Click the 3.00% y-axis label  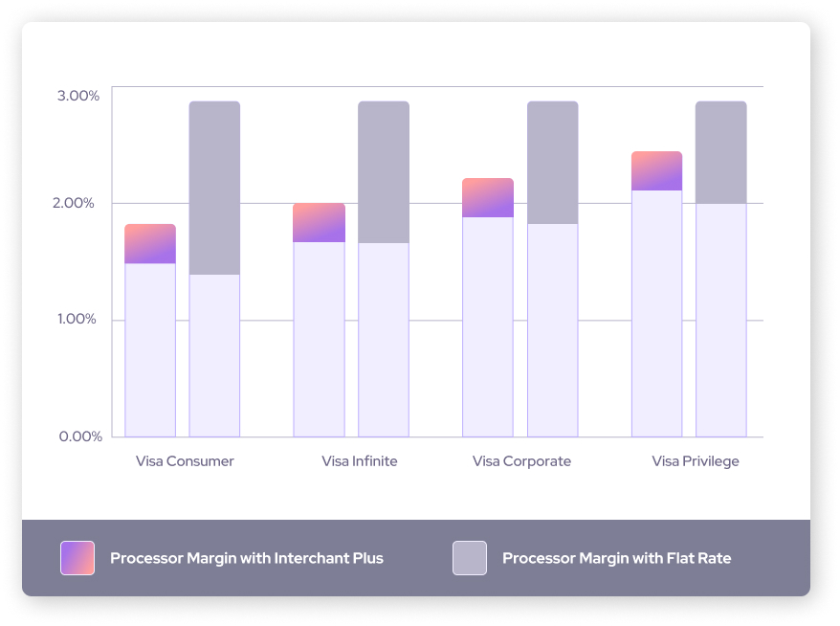[x=78, y=96]
